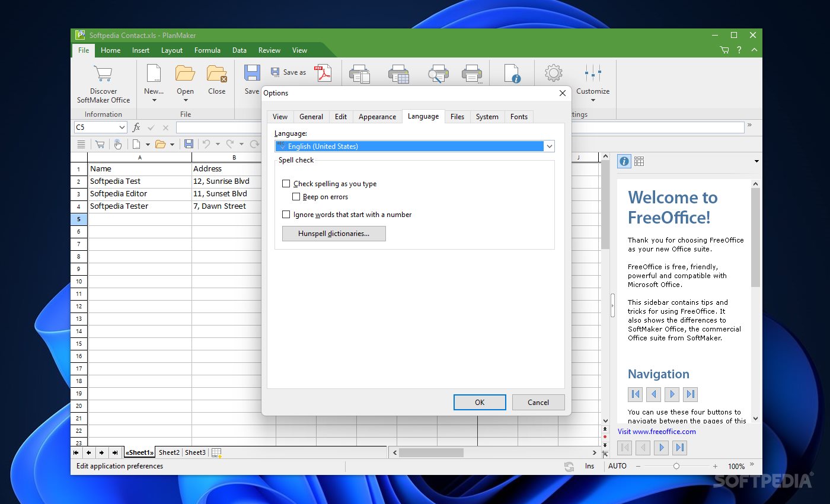Click the Cancel button in Options
Screen dimensions: 830x504
point(538,402)
